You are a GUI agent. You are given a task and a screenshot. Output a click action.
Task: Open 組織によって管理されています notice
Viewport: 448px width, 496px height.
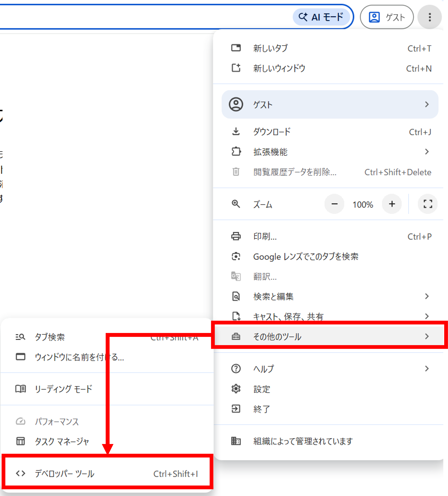pos(303,441)
